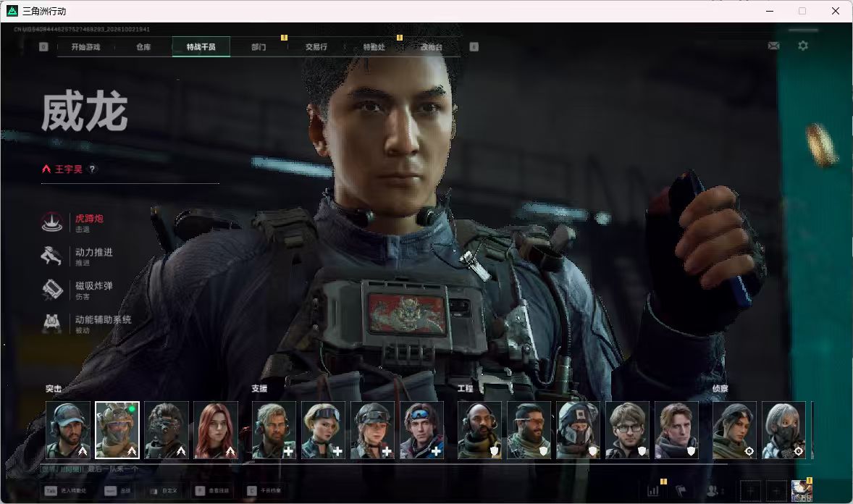Select the glasses-wearing 工程 operator portrait
The width and height of the screenshot is (853, 504).
[627, 430]
